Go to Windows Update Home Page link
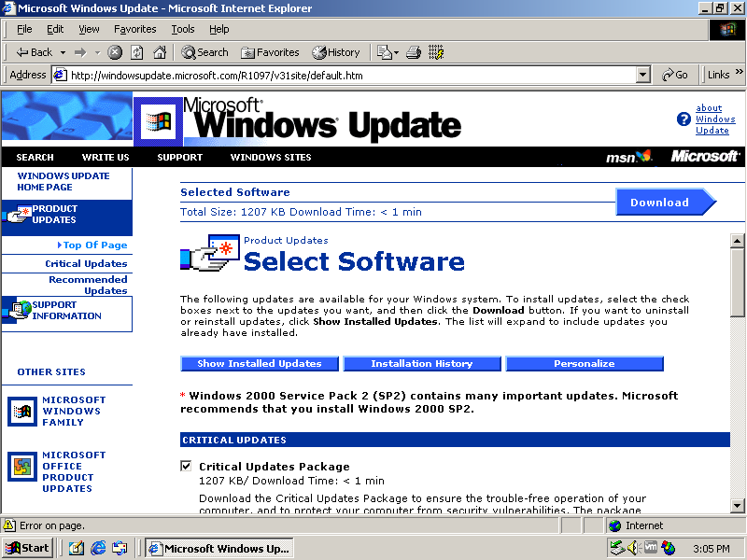This screenshot has height=560, width=747. [63, 181]
